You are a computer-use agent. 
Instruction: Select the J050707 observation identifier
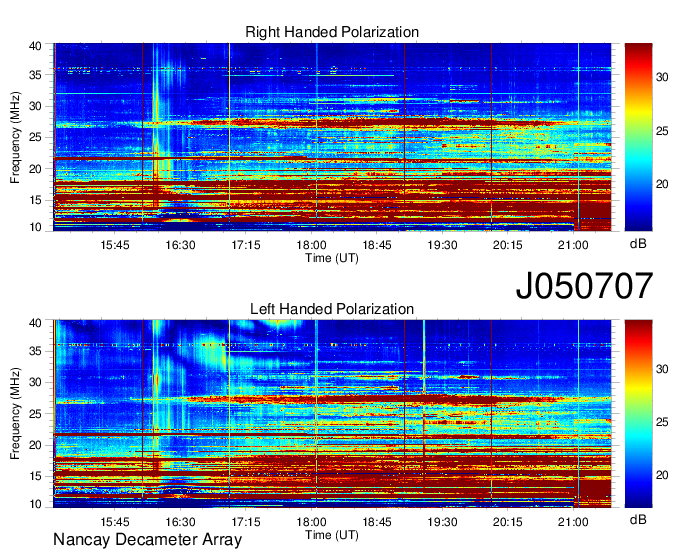pyautogui.click(x=584, y=286)
